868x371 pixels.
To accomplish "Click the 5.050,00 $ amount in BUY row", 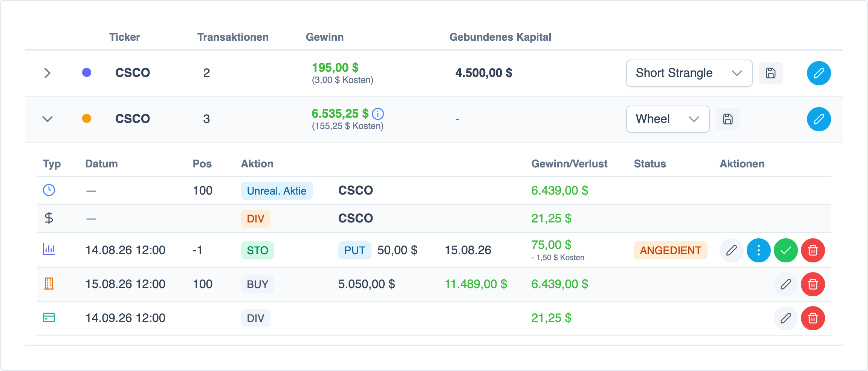I will (x=367, y=284).
